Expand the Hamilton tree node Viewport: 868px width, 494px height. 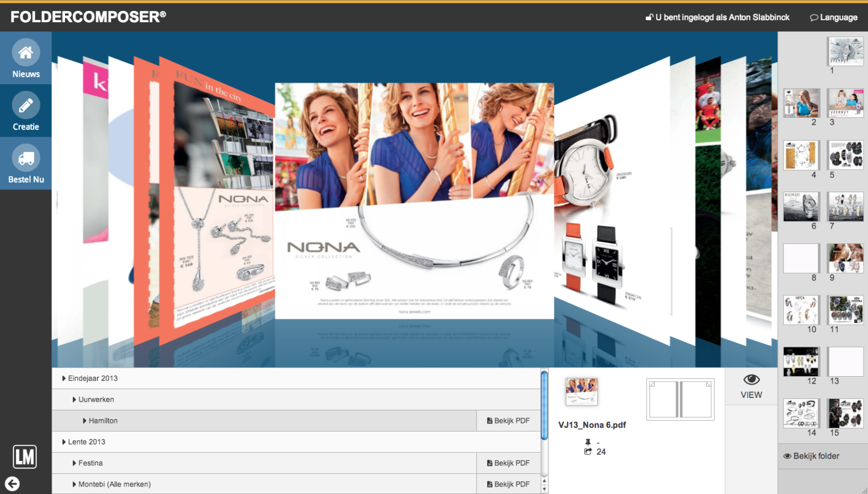point(85,421)
